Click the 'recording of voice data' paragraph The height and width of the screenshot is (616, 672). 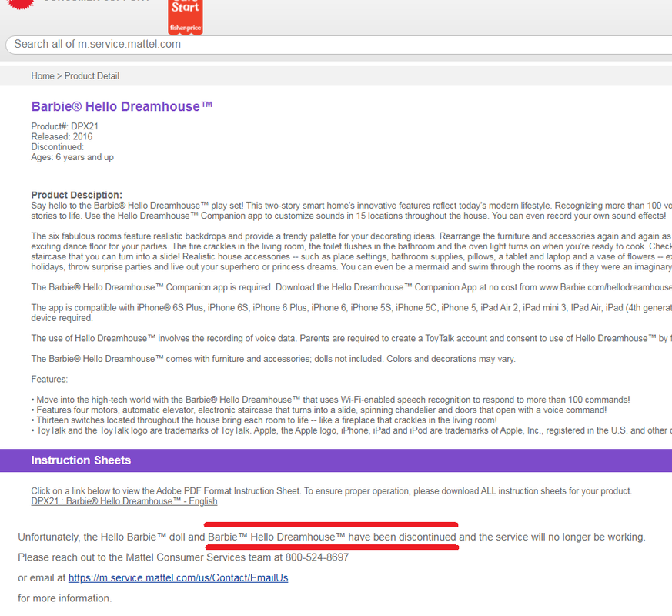352,338
